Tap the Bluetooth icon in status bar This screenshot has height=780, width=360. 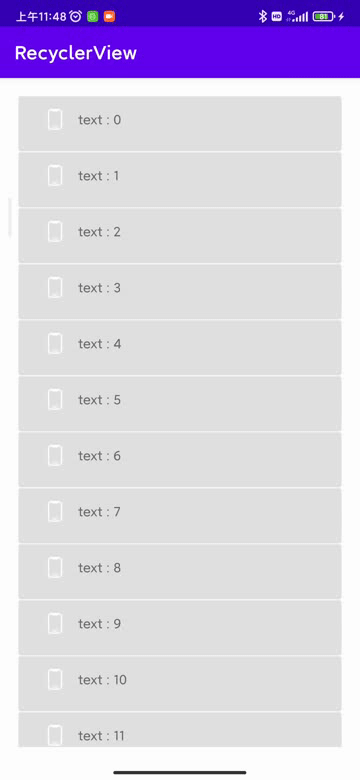(x=263, y=16)
